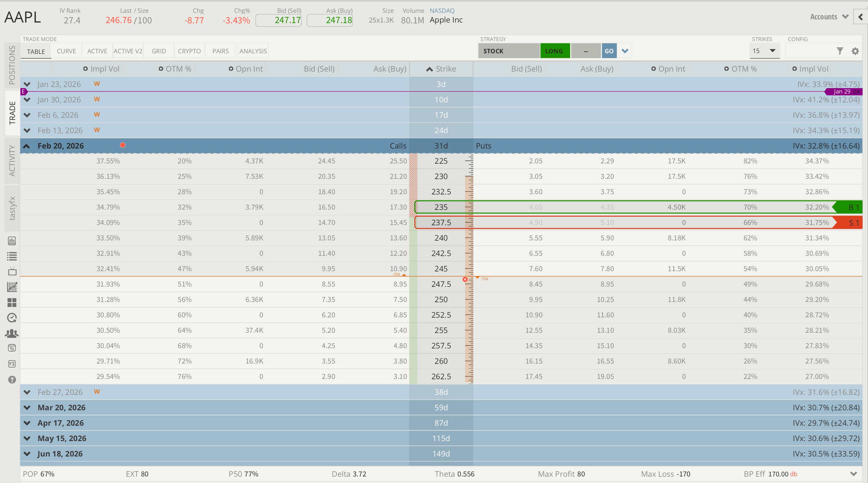Screen dimensions: 868x483
Task: Open the chart grid sidebar icon
Action: (x=12, y=287)
